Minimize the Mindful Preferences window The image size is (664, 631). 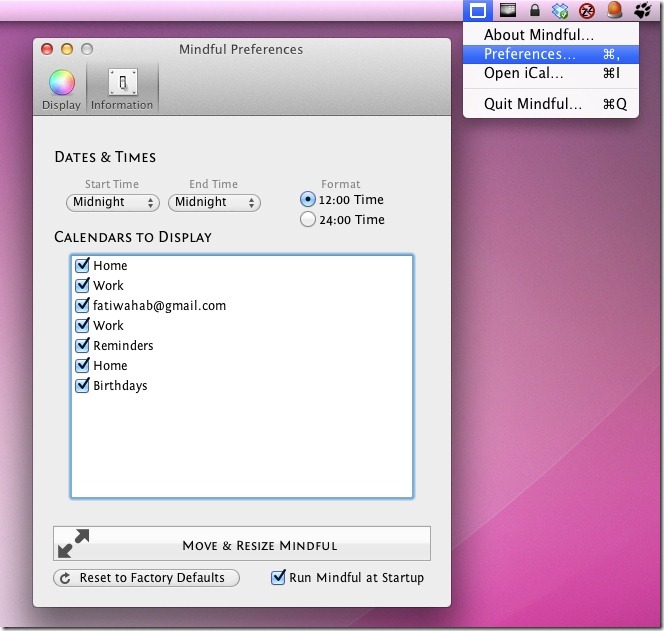[67, 49]
